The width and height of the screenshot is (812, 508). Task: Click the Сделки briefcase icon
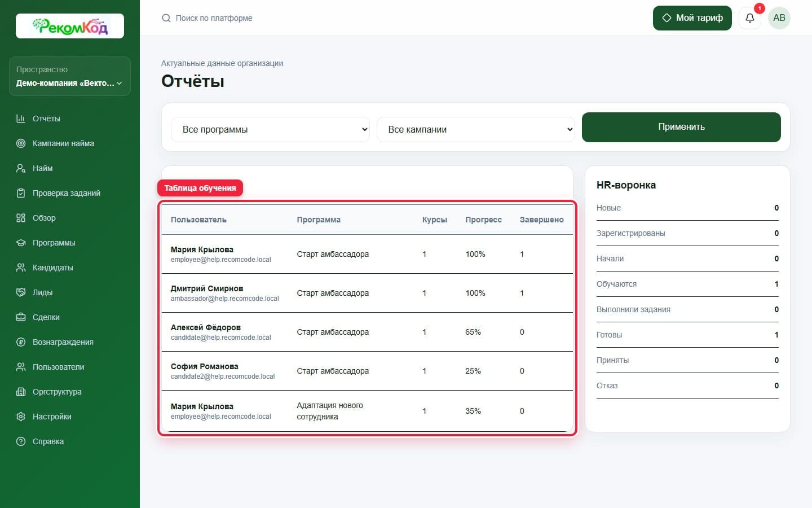[x=21, y=317]
